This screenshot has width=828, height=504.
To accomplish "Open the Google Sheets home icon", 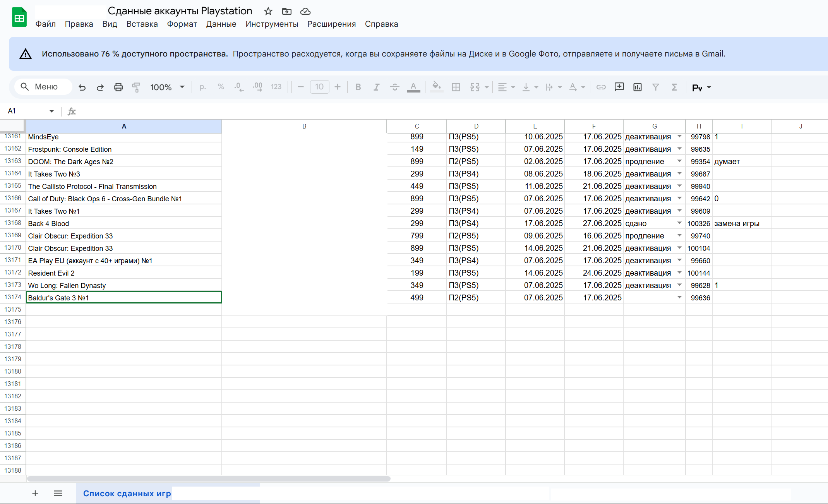I will tap(19, 17).
